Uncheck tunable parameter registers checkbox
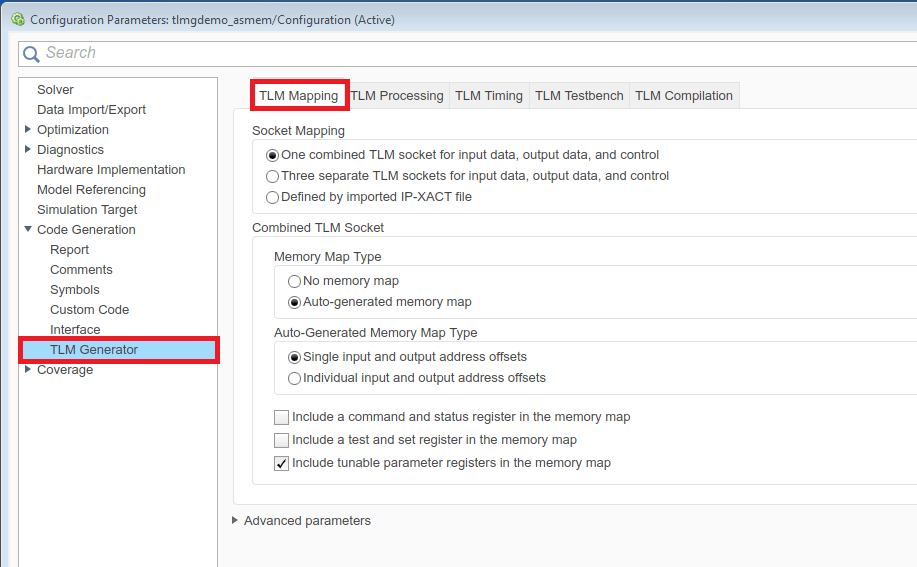 282,463
